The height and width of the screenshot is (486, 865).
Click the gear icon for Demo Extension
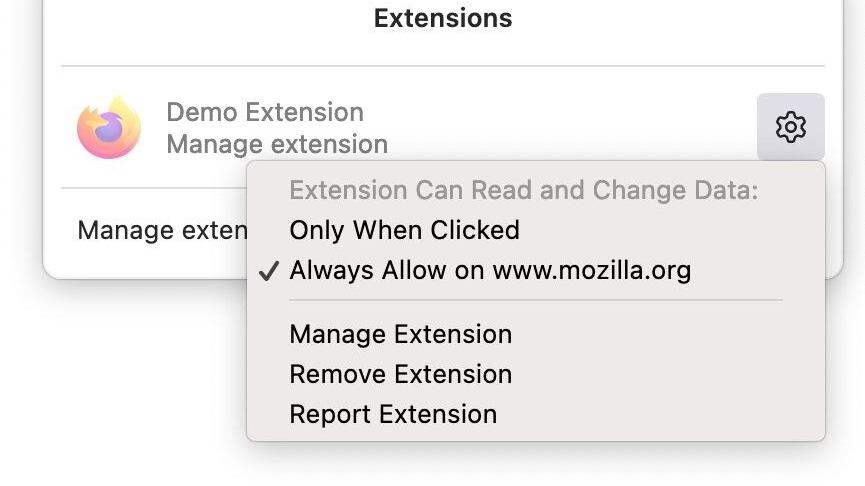(790, 127)
